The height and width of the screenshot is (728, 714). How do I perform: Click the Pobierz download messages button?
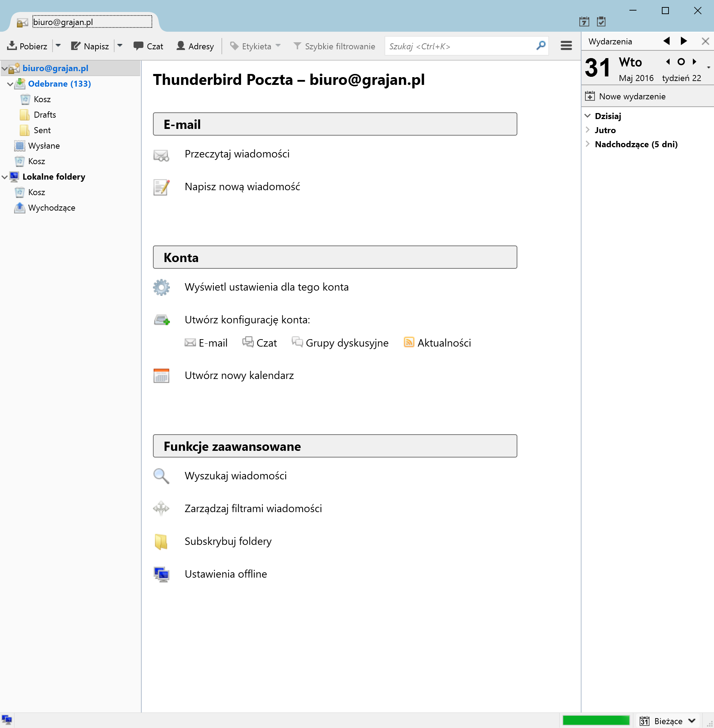click(27, 46)
